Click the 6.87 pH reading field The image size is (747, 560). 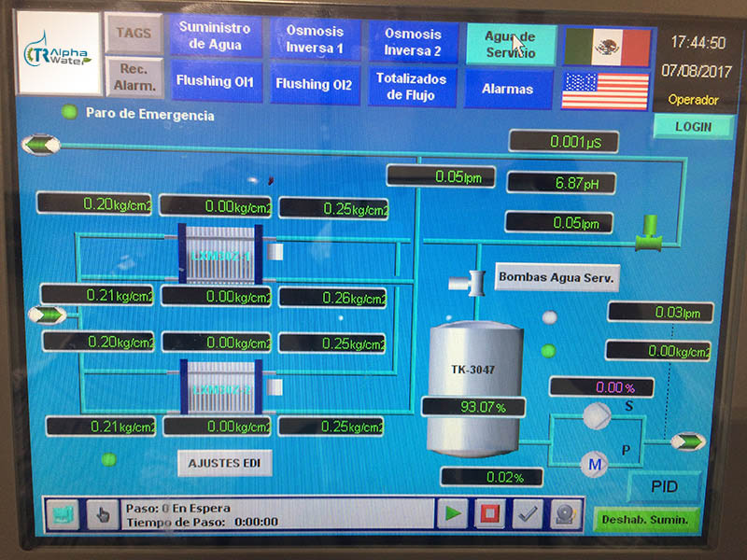(x=561, y=184)
